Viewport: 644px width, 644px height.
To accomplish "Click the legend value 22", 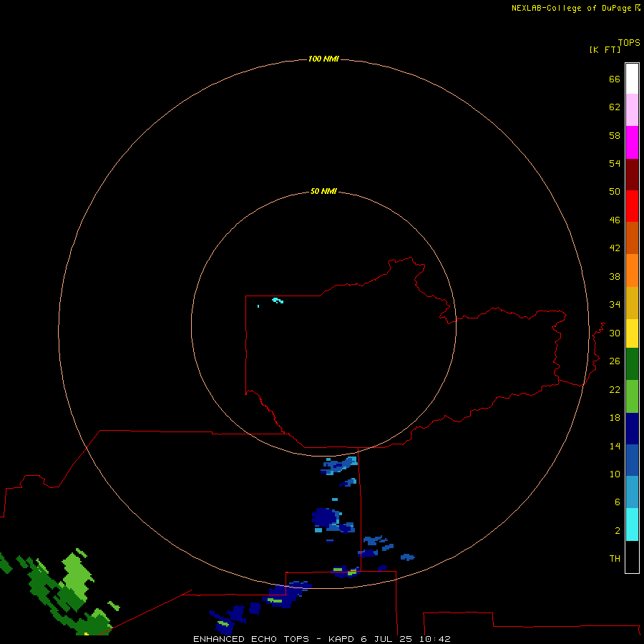I will coord(615,389).
